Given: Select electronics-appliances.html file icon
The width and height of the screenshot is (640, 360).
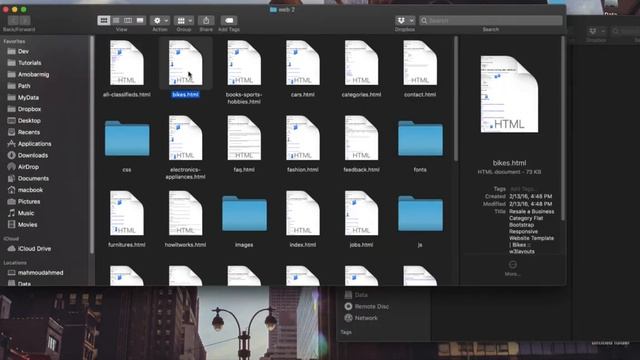Looking at the screenshot, I should [185, 138].
